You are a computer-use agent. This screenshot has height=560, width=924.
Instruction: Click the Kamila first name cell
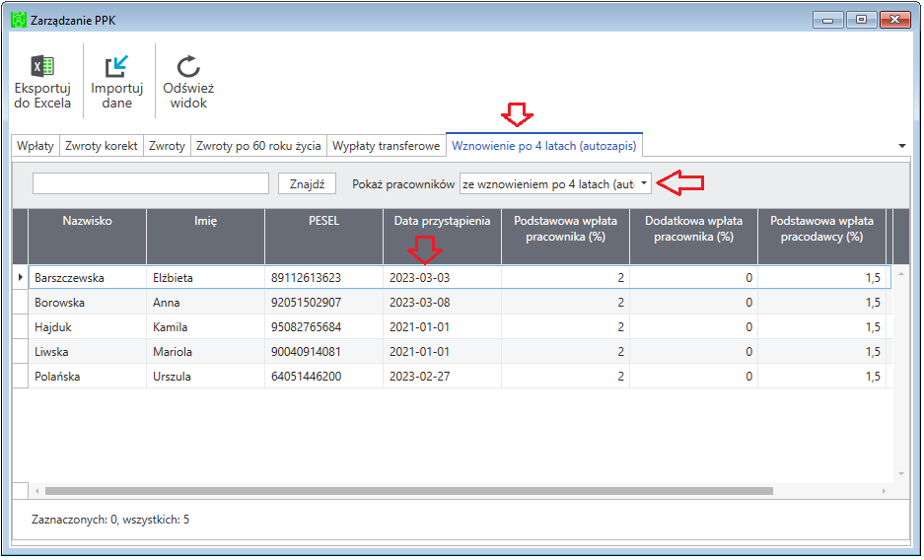(x=206, y=326)
